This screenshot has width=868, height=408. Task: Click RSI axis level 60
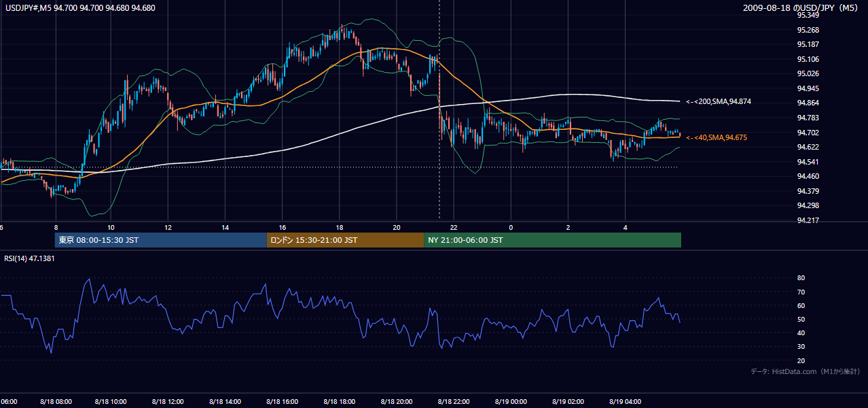(801, 305)
